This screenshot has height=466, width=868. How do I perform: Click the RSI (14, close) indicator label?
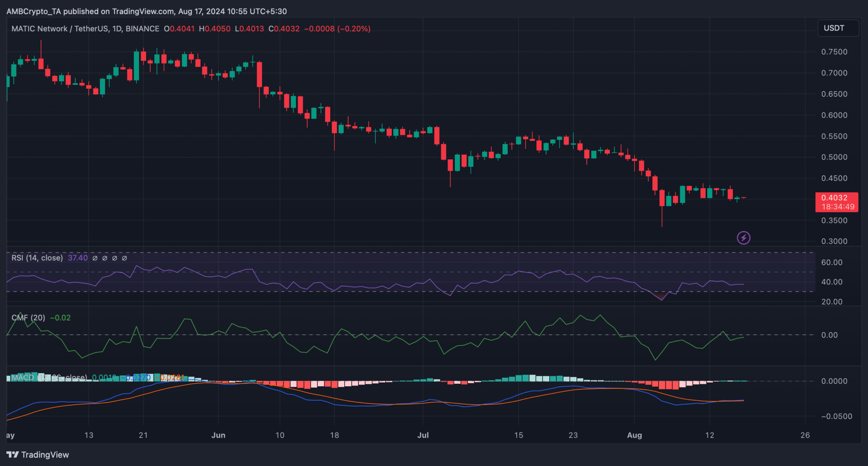(37, 258)
